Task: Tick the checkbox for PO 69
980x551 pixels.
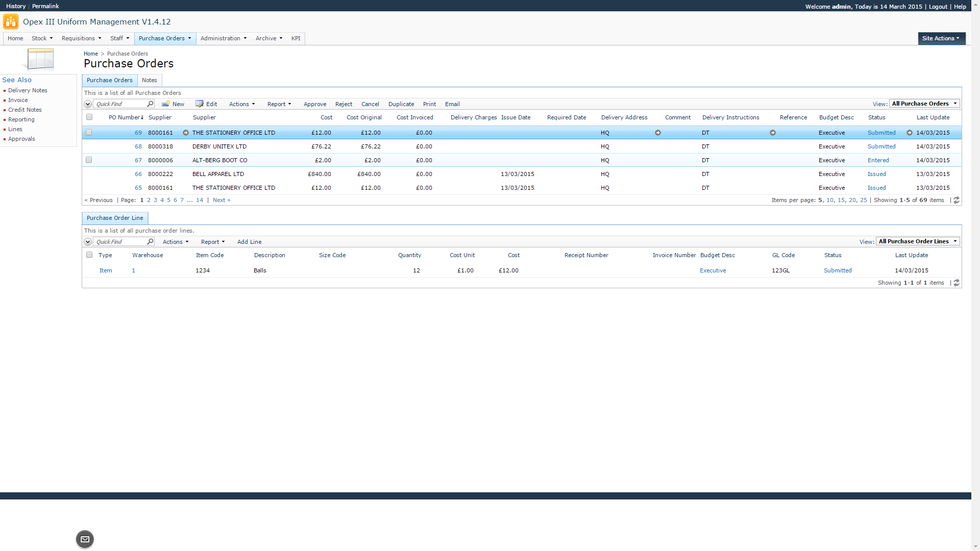Action: [x=89, y=133]
